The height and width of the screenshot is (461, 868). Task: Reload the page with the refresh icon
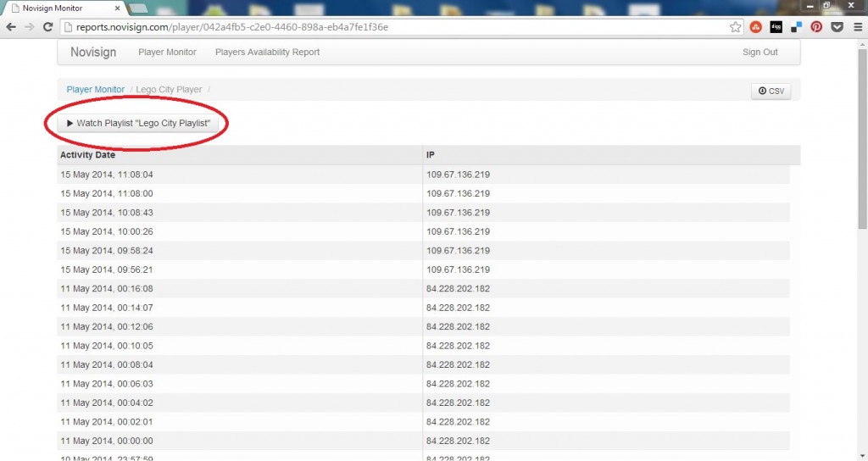(48, 26)
